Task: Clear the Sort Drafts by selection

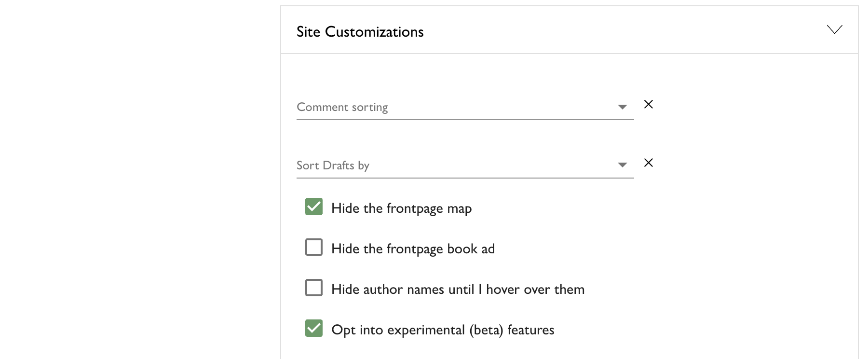Action: pos(649,163)
